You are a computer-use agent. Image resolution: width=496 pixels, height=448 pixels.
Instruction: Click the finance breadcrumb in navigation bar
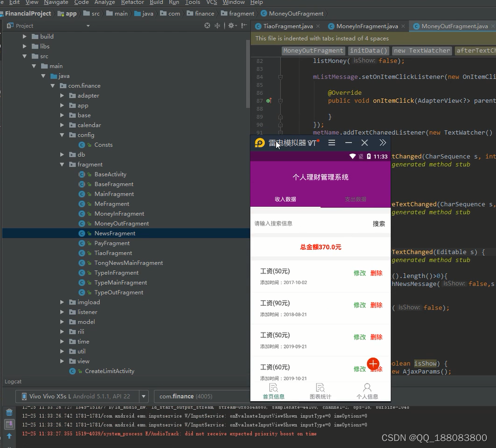tap(201, 13)
